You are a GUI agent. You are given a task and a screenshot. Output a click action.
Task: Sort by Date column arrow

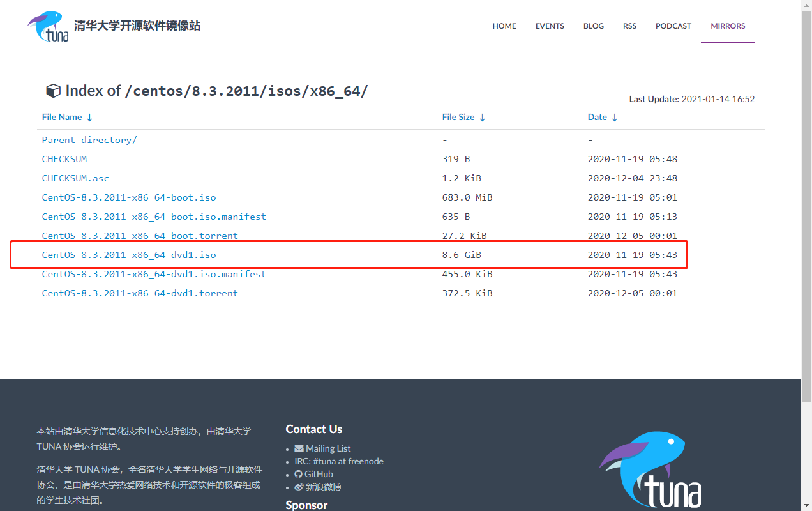tap(614, 118)
